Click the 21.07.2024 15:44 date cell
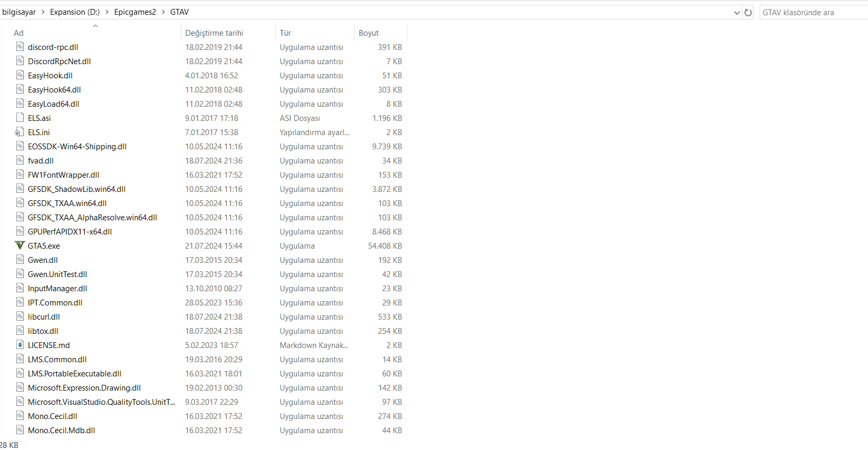The width and height of the screenshot is (868, 450). click(213, 246)
